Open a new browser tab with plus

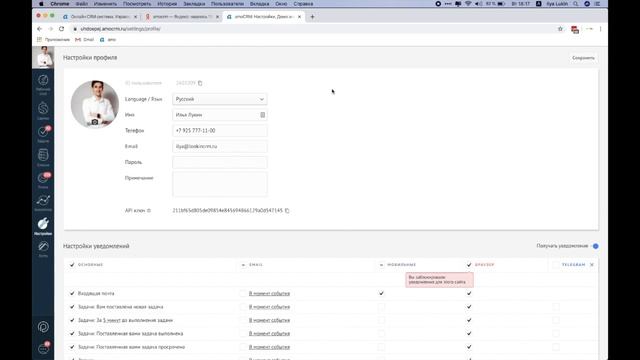(312, 17)
